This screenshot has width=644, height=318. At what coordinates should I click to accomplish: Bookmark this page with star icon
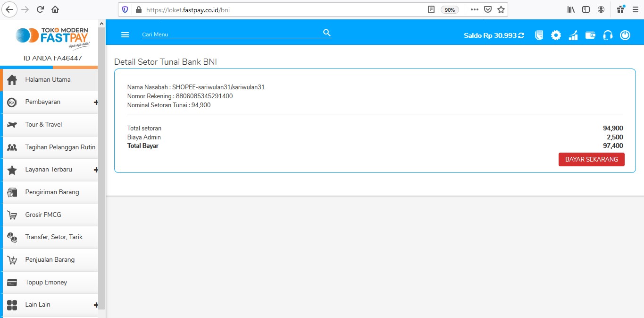[501, 9]
